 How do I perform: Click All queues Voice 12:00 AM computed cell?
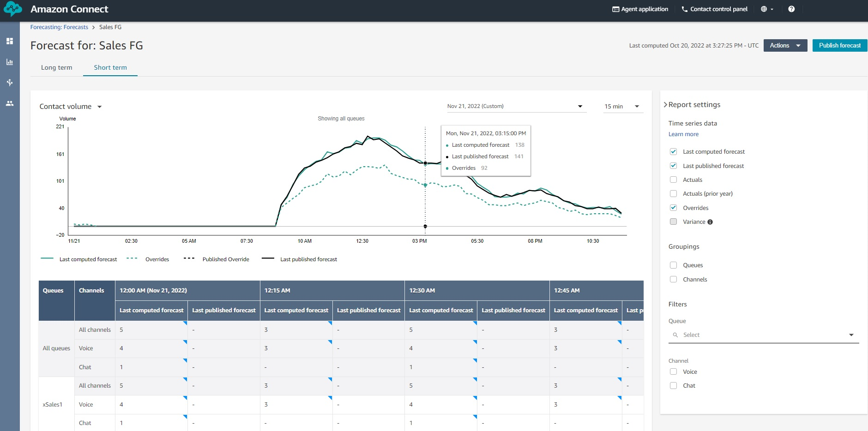pos(151,348)
